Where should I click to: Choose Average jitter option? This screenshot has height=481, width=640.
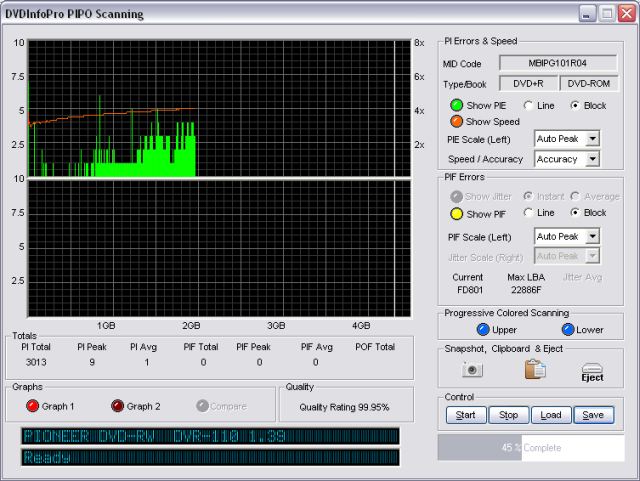click(575, 197)
